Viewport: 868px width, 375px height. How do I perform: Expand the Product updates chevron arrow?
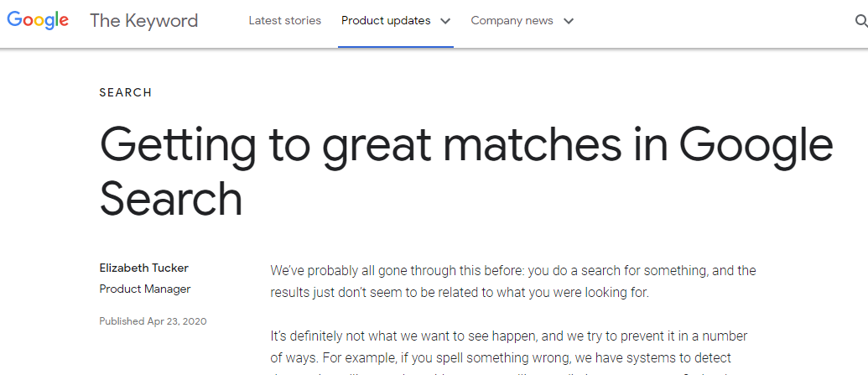tap(445, 22)
